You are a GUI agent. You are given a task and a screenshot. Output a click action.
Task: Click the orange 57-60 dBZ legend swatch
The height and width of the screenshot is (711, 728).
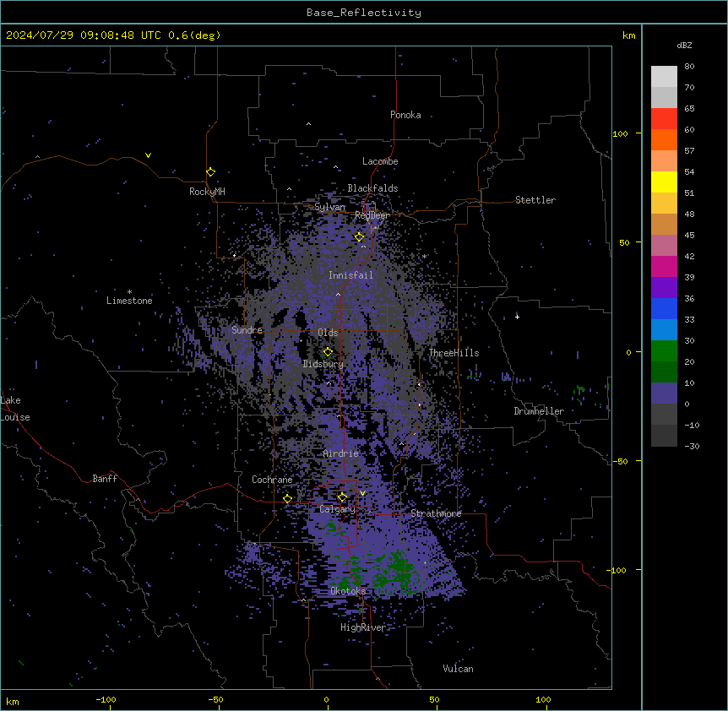click(664, 139)
